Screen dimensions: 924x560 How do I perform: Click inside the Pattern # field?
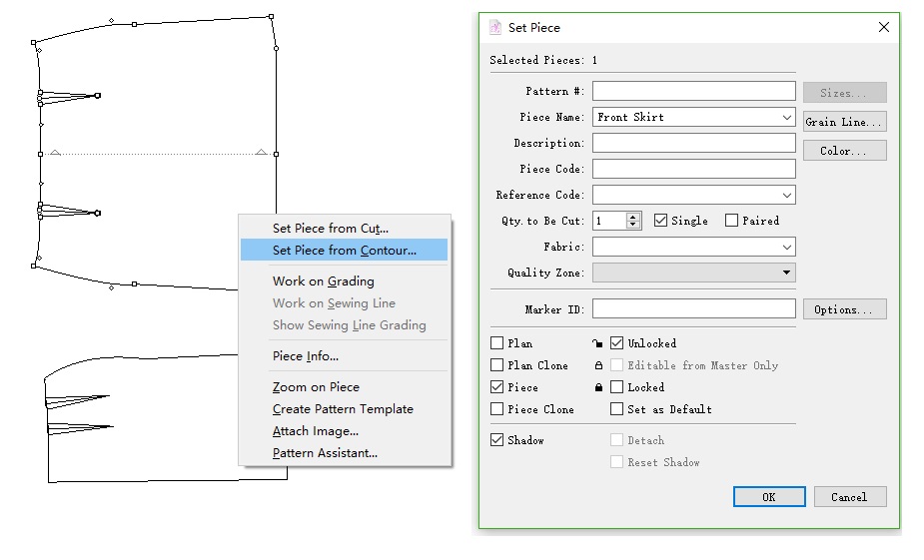point(693,92)
